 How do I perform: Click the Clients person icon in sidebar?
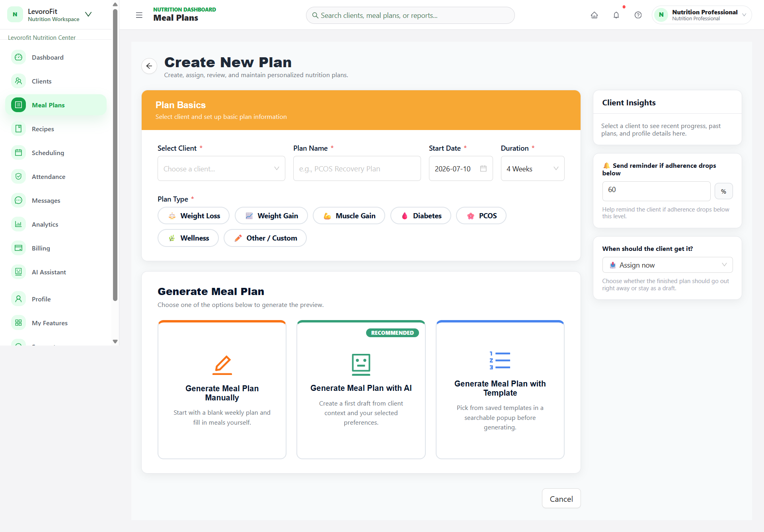18,81
